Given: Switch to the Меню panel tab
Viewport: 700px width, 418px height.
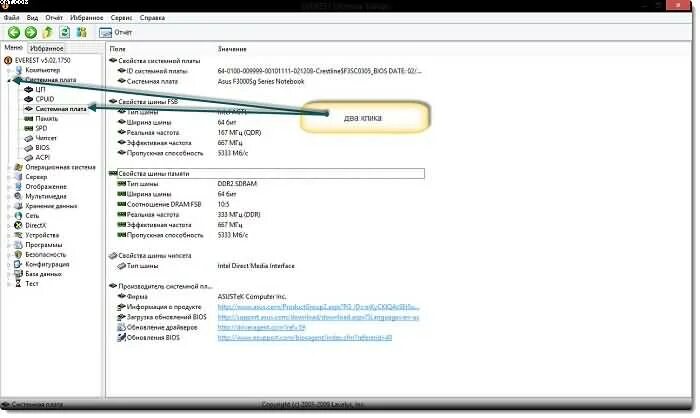Looking at the screenshot, I should 13,47.
